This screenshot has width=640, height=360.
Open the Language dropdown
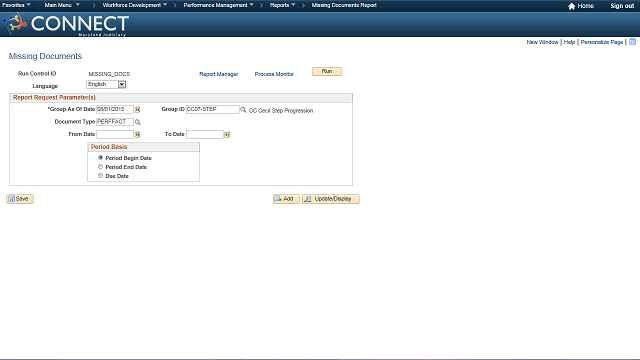[x=106, y=84]
